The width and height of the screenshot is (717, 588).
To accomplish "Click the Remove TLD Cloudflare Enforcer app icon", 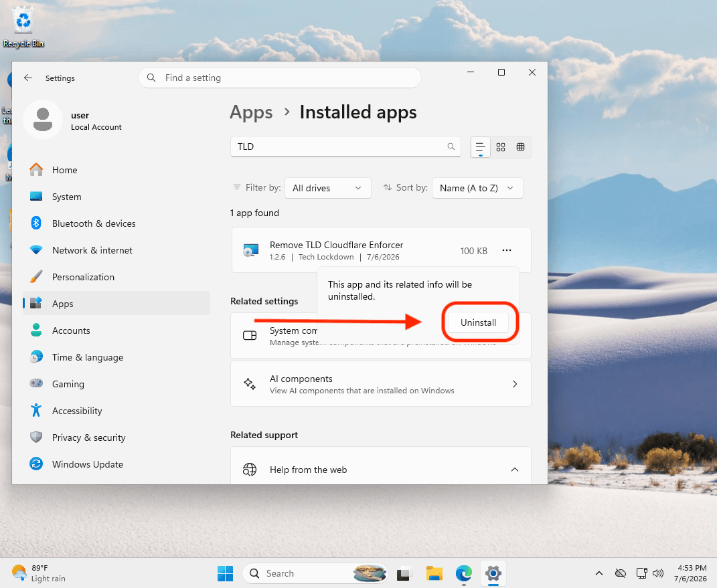I will (251, 250).
